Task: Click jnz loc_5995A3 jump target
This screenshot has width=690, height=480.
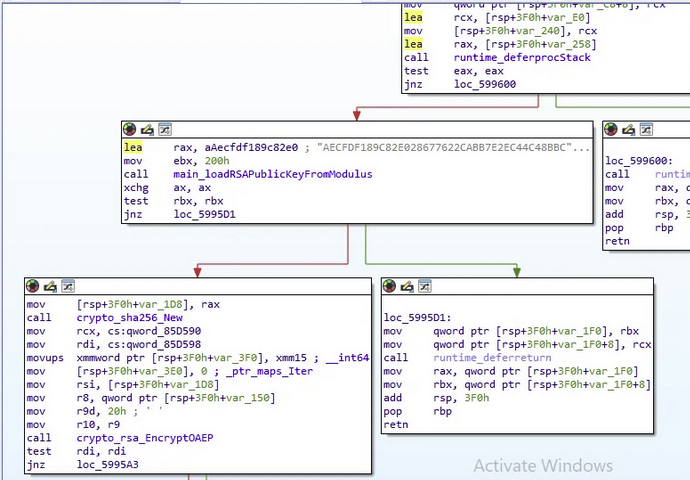Action: pos(109,464)
